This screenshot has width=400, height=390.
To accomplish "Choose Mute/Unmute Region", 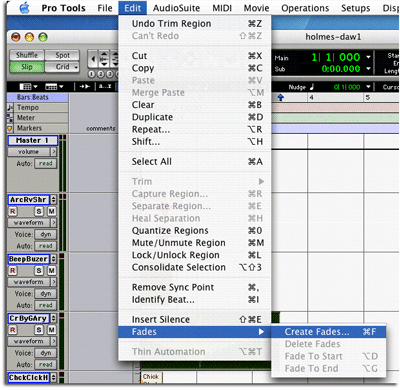I will pos(195,243).
